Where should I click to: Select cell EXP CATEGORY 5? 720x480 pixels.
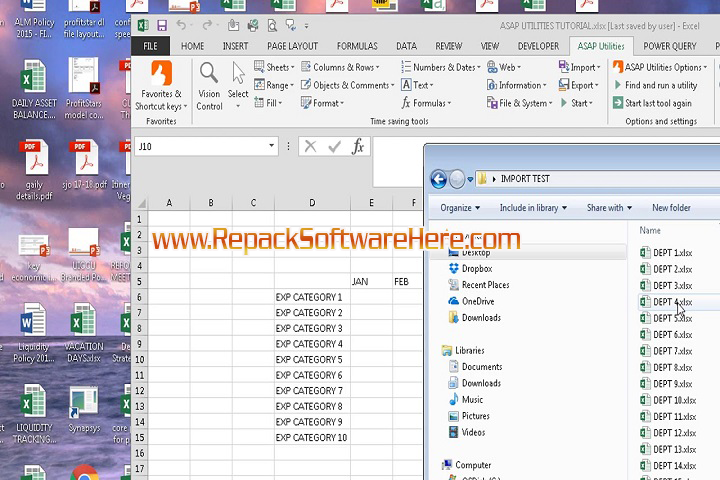(x=312, y=359)
